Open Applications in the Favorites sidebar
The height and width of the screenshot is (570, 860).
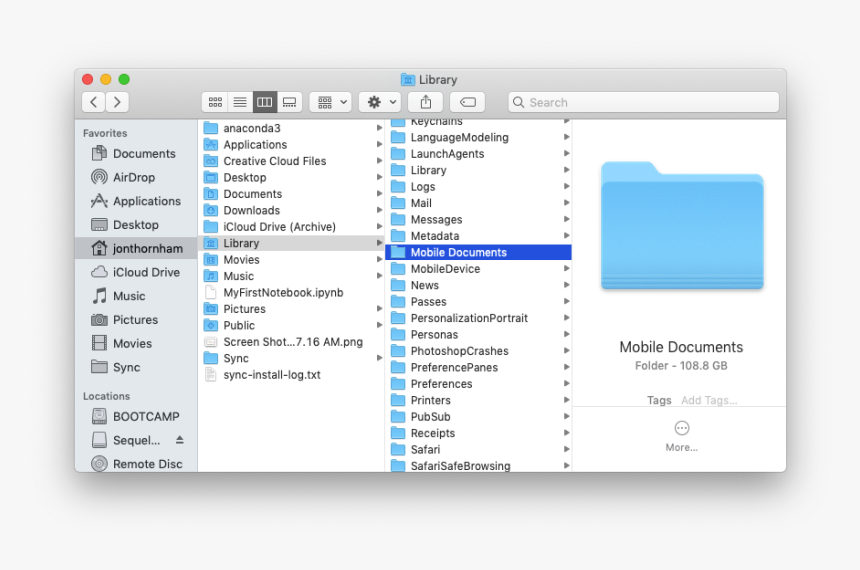pos(135,201)
